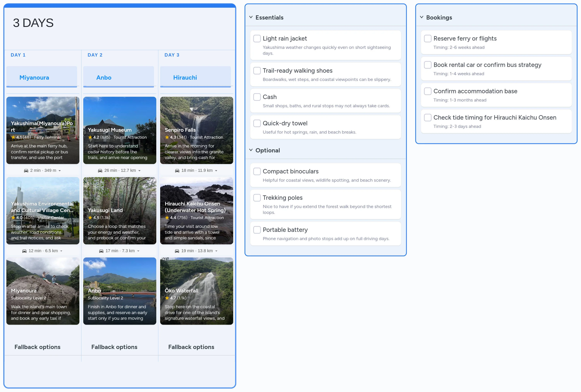The image size is (581, 392).
Task: Collapse the Bookings section chevron
Action: 421,17
